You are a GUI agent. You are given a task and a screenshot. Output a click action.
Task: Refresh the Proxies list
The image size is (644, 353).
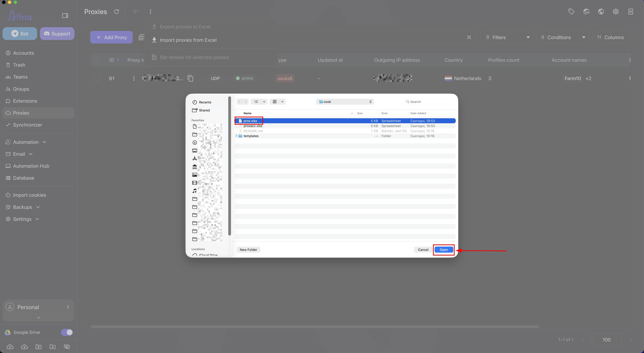click(x=117, y=12)
